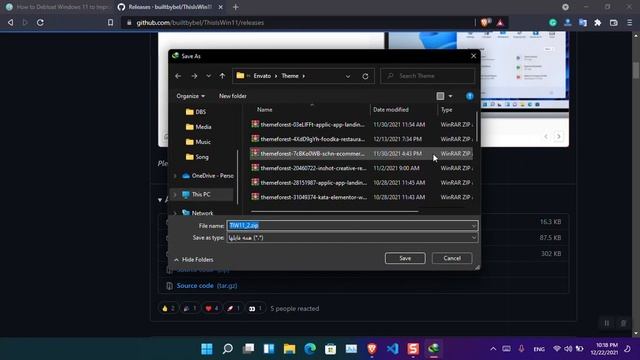Change view layout icon in Save As
640x360 pixels.
440,96
